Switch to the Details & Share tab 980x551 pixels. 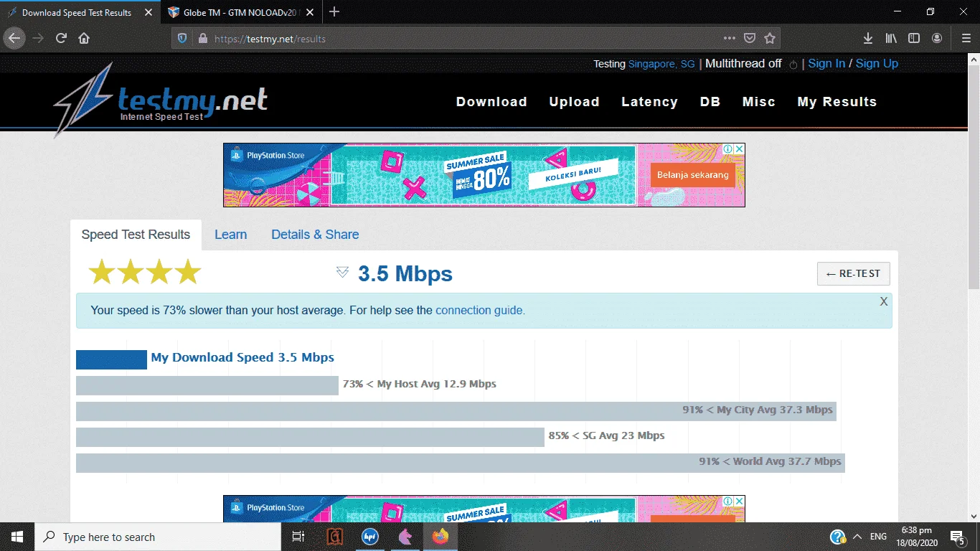(x=315, y=235)
